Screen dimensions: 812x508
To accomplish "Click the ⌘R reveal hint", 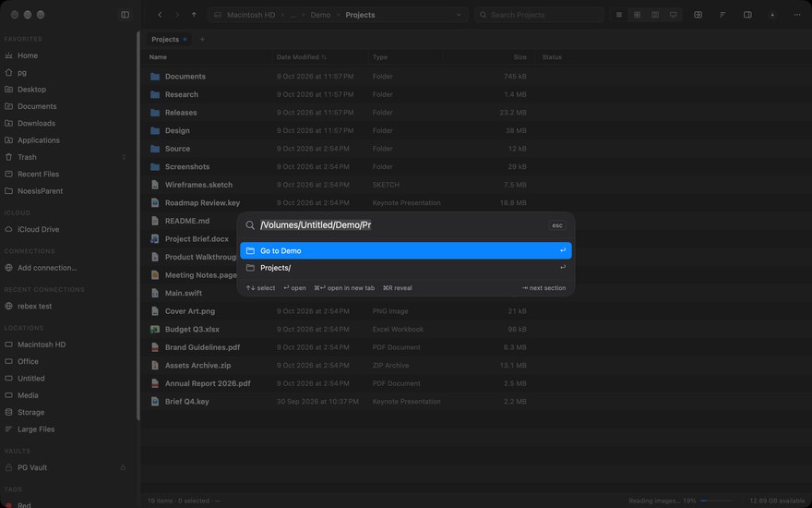I will (397, 287).
